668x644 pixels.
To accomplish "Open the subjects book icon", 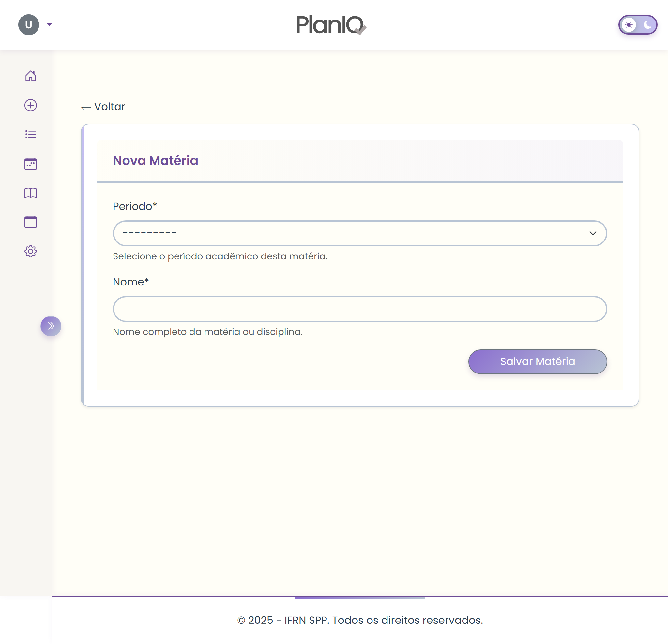I will pyautogui.click(x=31, y=193).
